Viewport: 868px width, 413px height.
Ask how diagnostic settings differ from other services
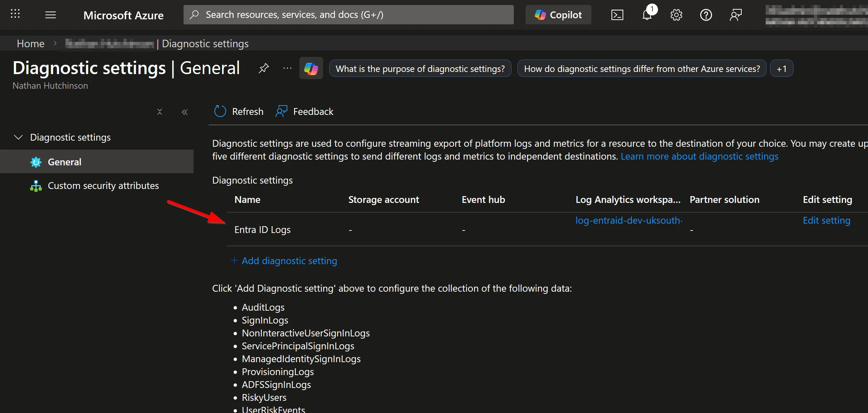tap(642, 68)
